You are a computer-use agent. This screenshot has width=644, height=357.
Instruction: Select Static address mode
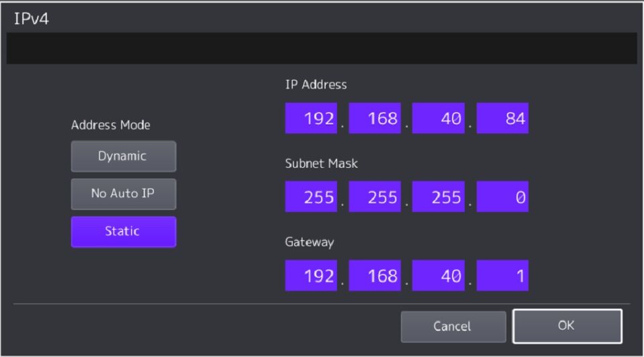point(124,232)
